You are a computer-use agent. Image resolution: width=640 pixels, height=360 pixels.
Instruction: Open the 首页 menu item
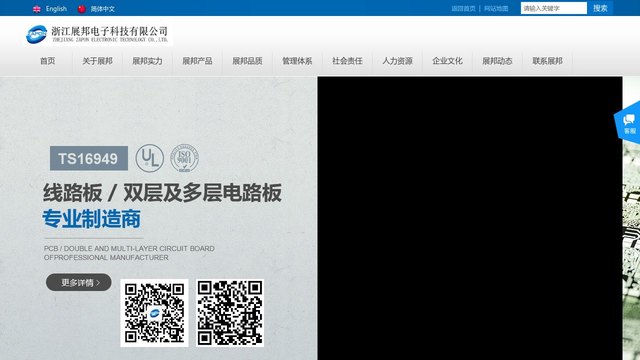point(47,61)
